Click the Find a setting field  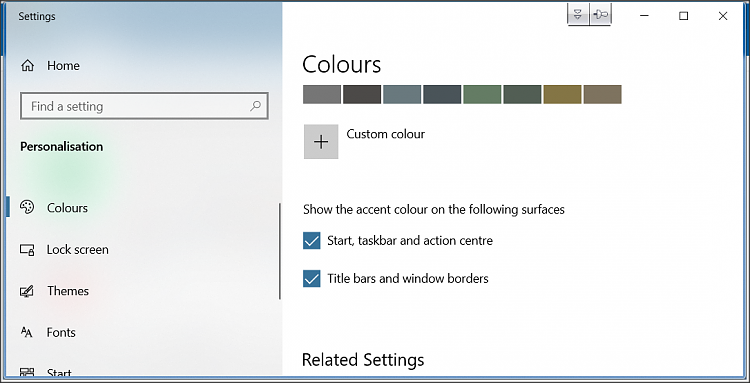(144, 106)
